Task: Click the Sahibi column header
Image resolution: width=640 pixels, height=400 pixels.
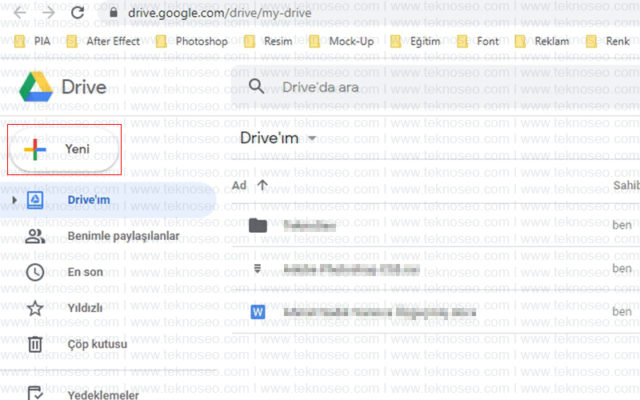Action: pos(626,185)
